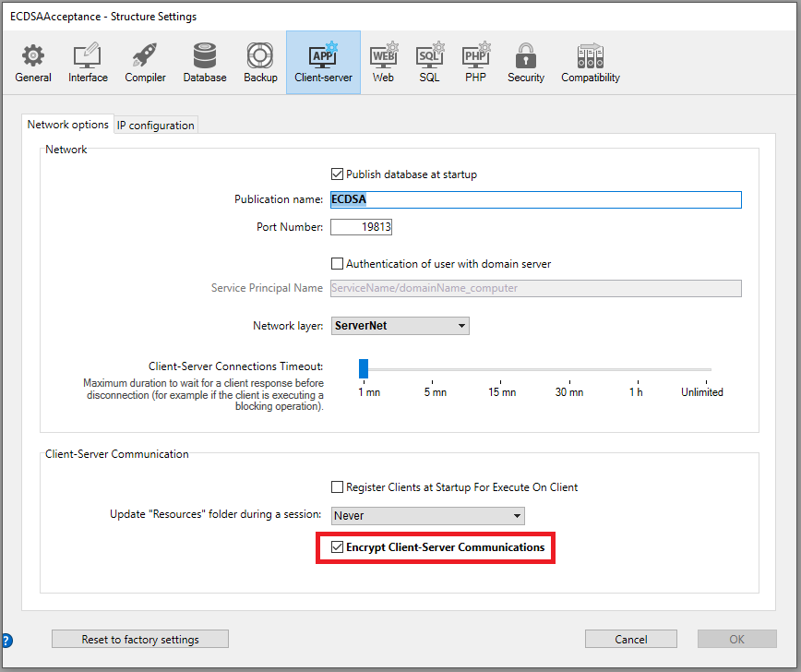Open the General settings page
Screen dimensions: 801x672
click(33, 63)
